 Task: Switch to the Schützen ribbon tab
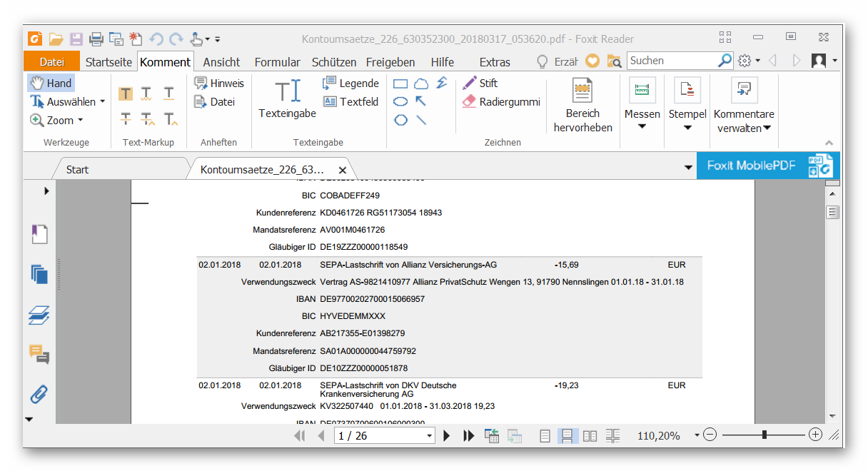tap(334, 62)
